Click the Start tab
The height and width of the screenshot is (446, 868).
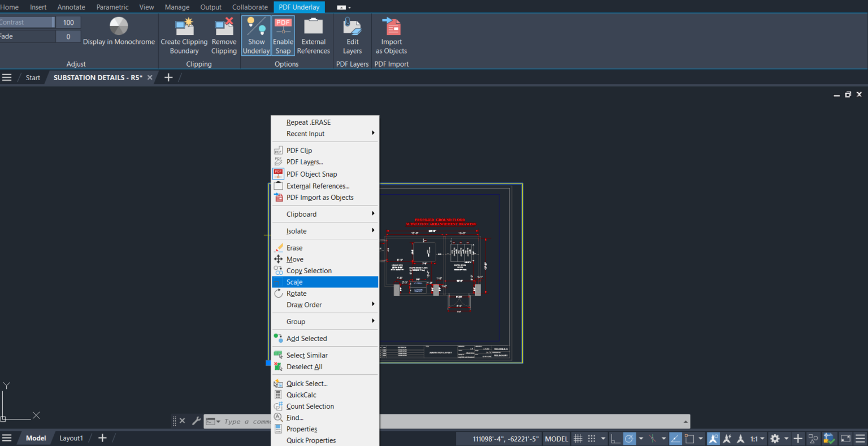point(33,77)
